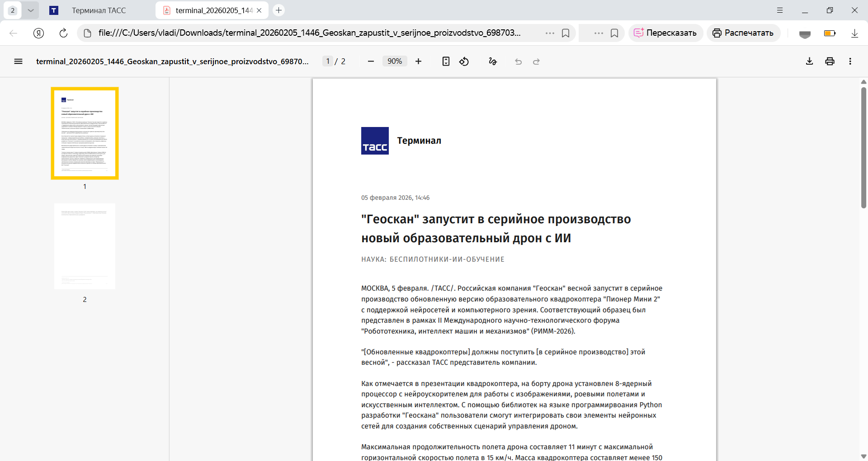Download the PDF from the viewer toolbar
The image size is (868, 461).
coord(809,61)
